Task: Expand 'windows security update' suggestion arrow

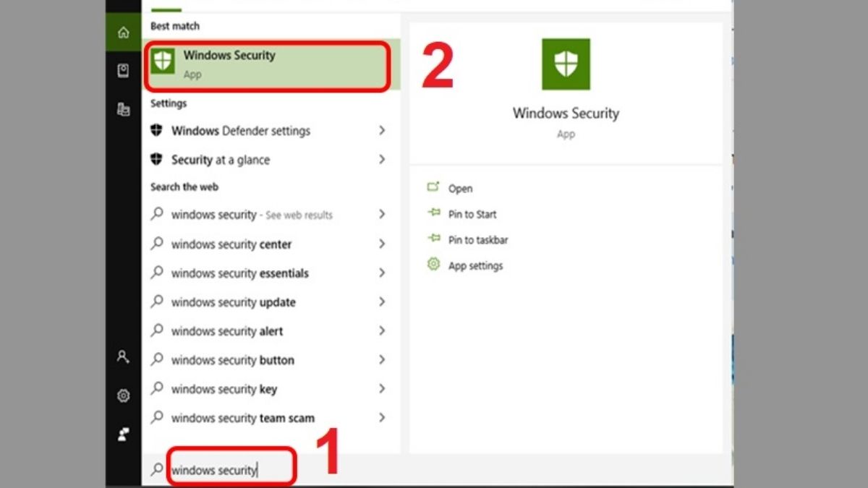Action: pyautogui.click(x=382, y=302)
